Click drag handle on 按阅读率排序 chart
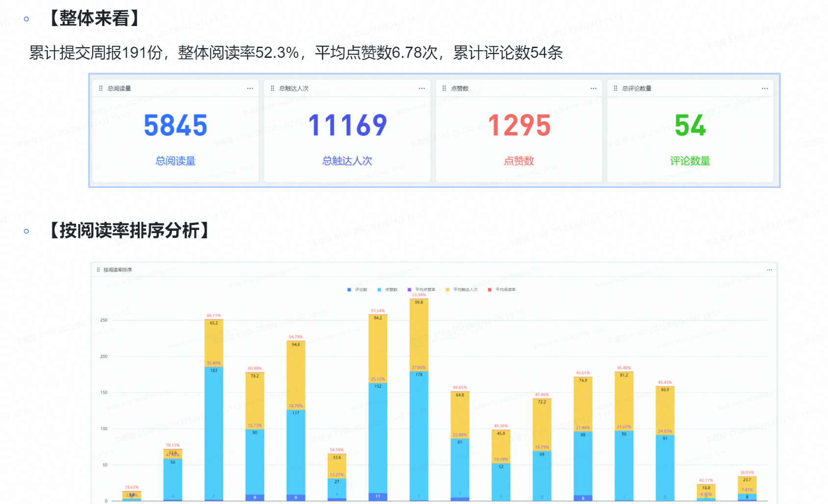 click(98, 270)
